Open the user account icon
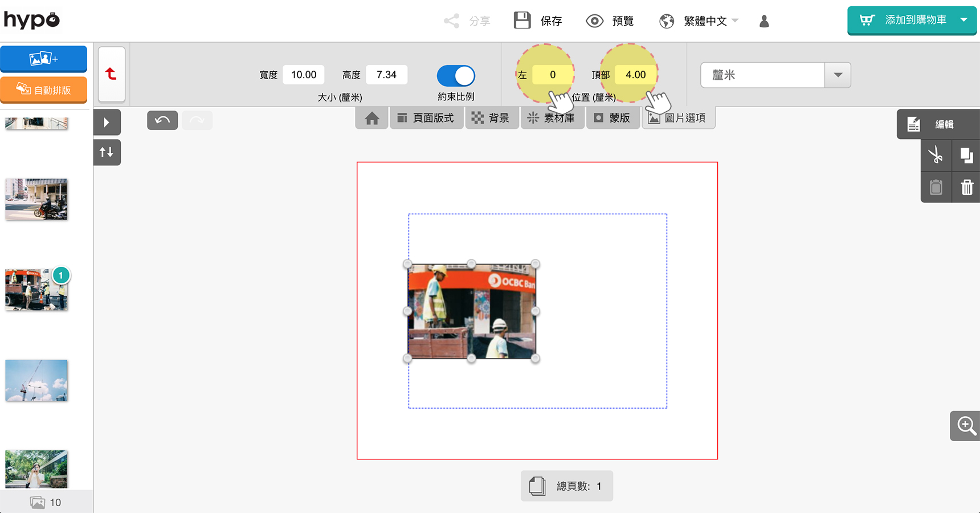 [764, 22]
